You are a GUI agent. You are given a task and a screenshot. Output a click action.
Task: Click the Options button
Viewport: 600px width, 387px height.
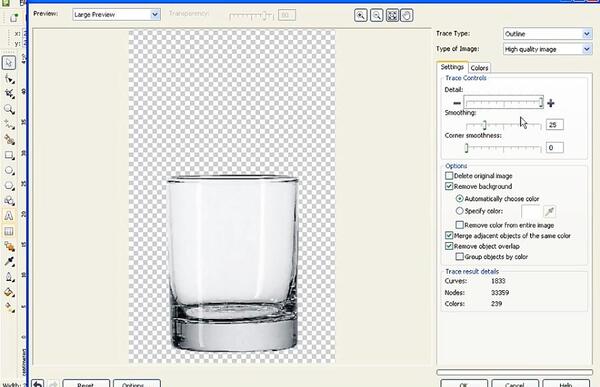(x=137, y=383)
